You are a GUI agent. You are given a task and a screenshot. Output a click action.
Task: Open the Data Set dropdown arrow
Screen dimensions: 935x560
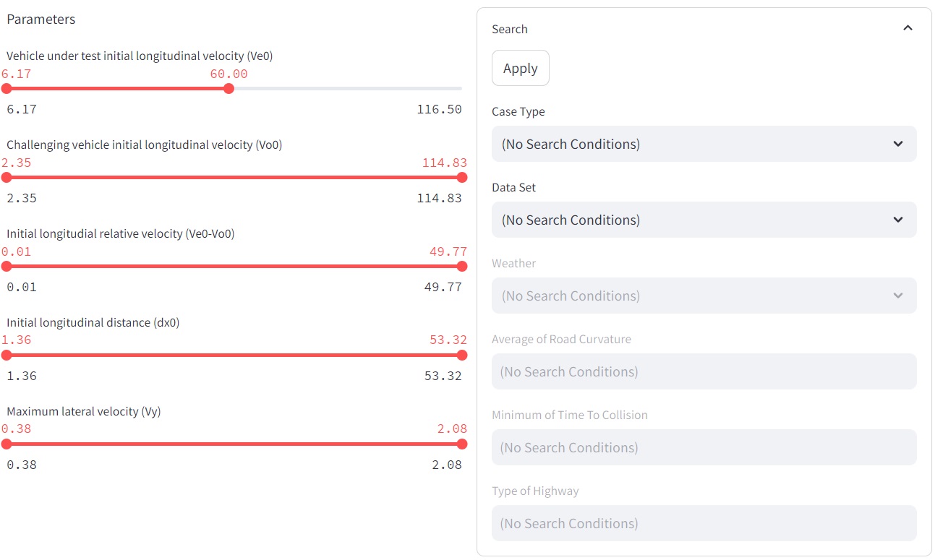click(897, 220)
